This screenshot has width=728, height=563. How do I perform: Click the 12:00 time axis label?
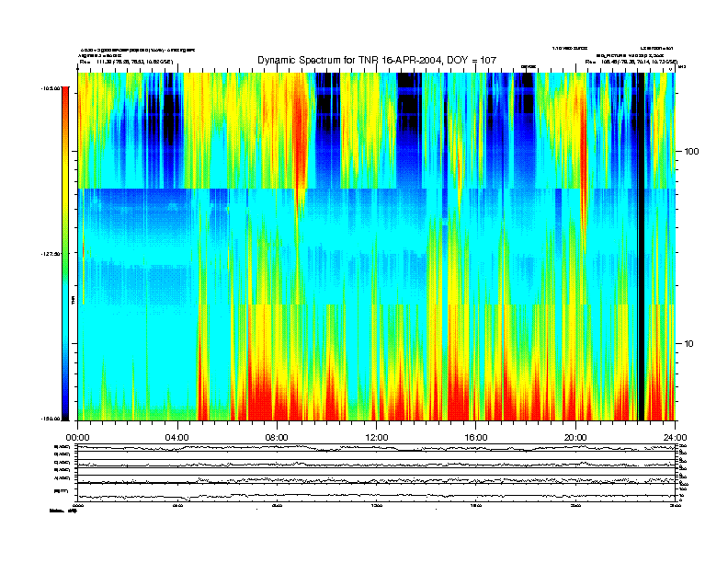(377, 438)
